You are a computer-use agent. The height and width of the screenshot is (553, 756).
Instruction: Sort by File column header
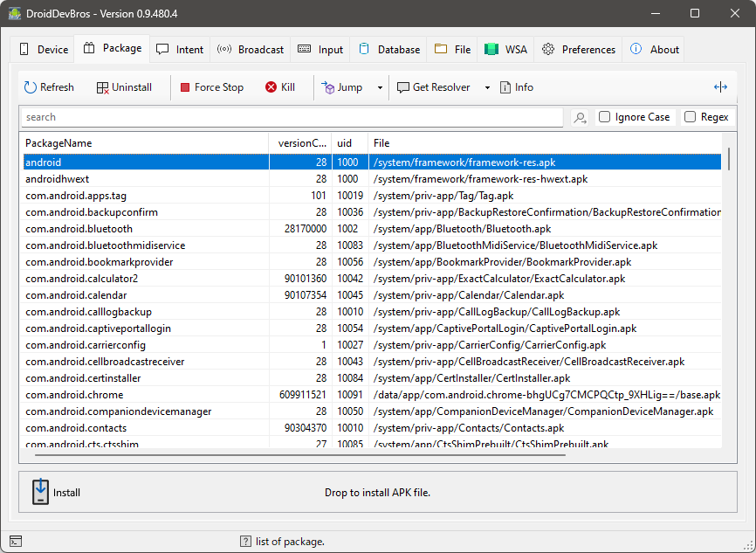pyautogui.click(x=545, y=143)
